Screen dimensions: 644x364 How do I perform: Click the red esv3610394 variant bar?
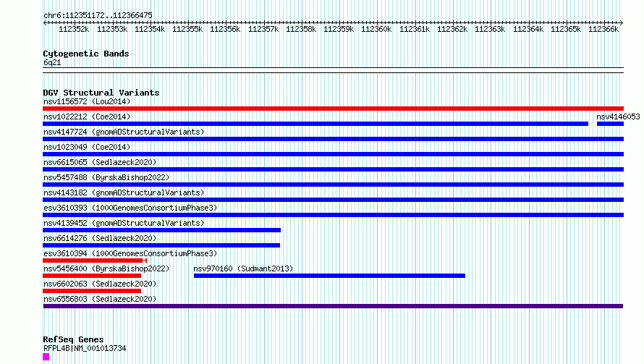pyautogui.click(x=95, y=261)
